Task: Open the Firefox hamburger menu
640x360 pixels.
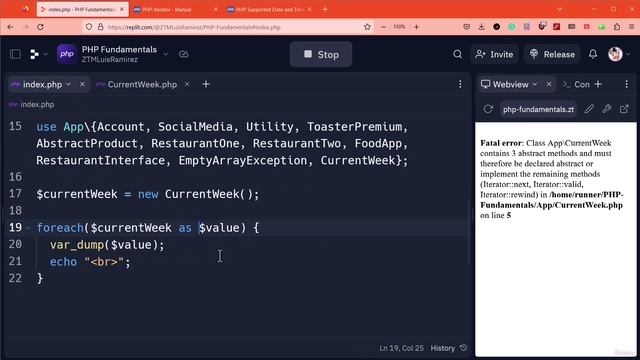Action: pos(631,27)
